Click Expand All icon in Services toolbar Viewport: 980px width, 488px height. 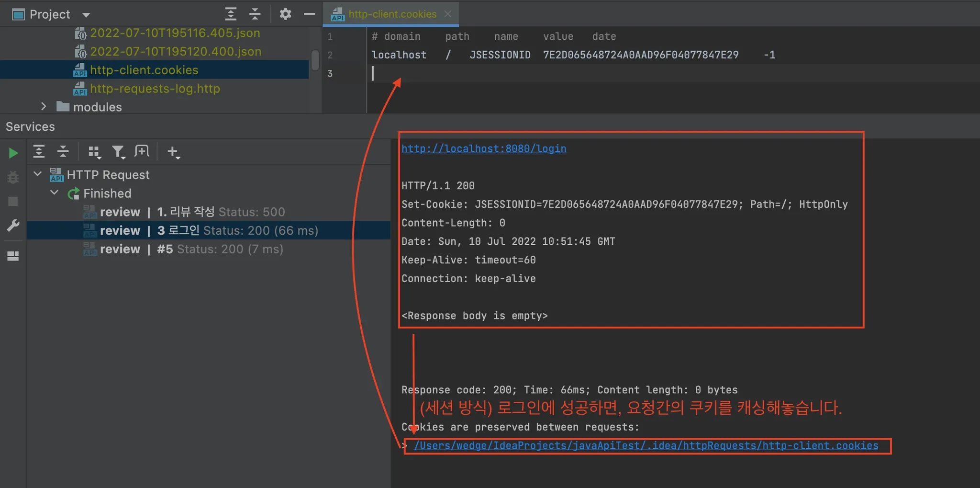[39, 152]
